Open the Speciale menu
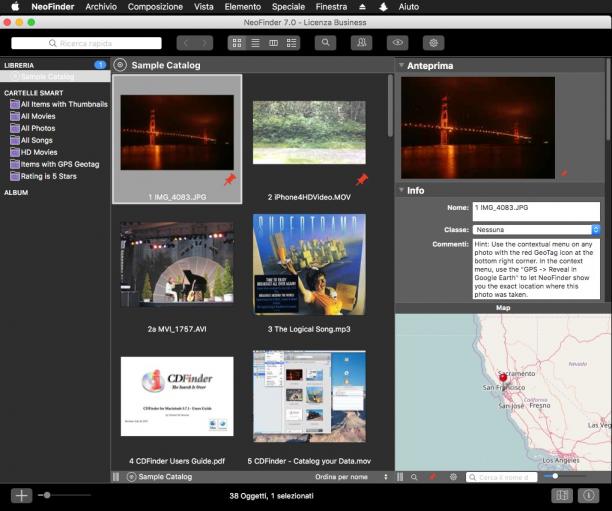Image resolution: width=612 pixels, height=511 pixels. click(288, 7)
